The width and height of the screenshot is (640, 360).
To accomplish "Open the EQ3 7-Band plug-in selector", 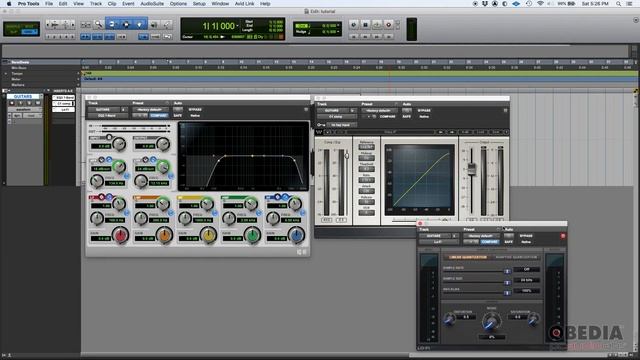I will click(108, 116).
